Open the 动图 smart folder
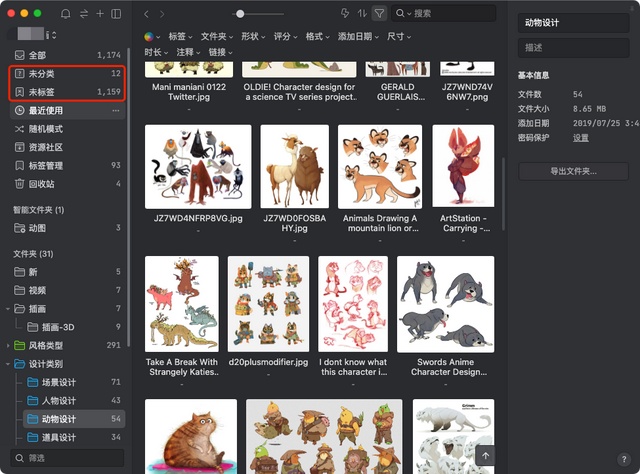640x474 pixels. [67, 228]
